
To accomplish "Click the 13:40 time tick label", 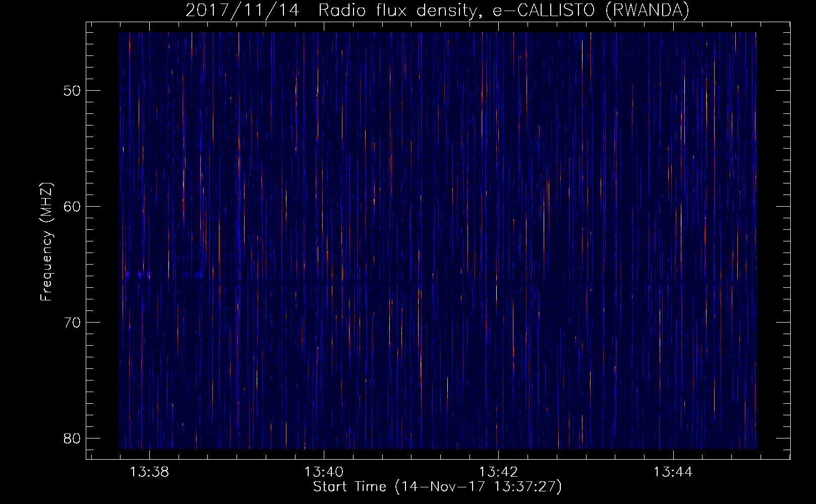I will tap(324, 472).
